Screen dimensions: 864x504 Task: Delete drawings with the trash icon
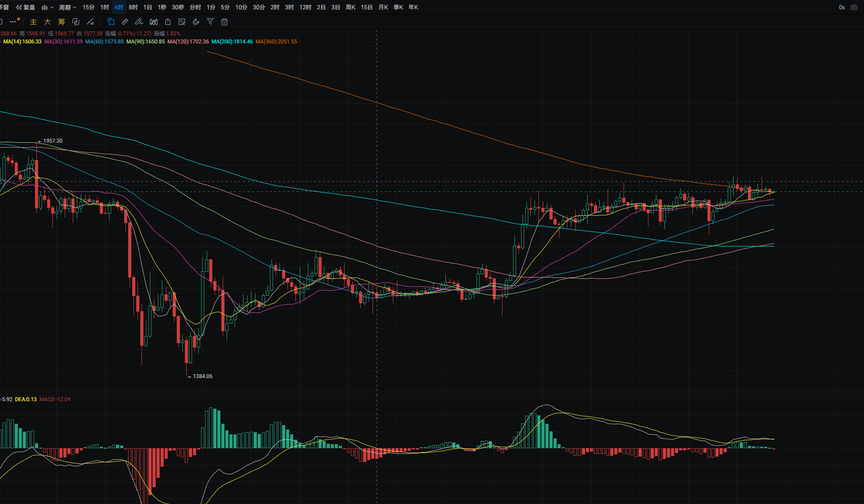coord(224,22)
